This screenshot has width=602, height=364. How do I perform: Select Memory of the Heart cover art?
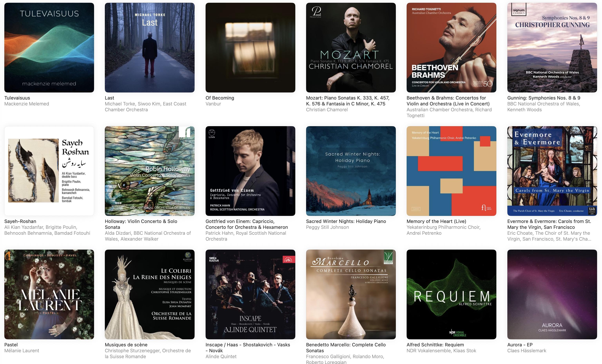pos(451,171)
